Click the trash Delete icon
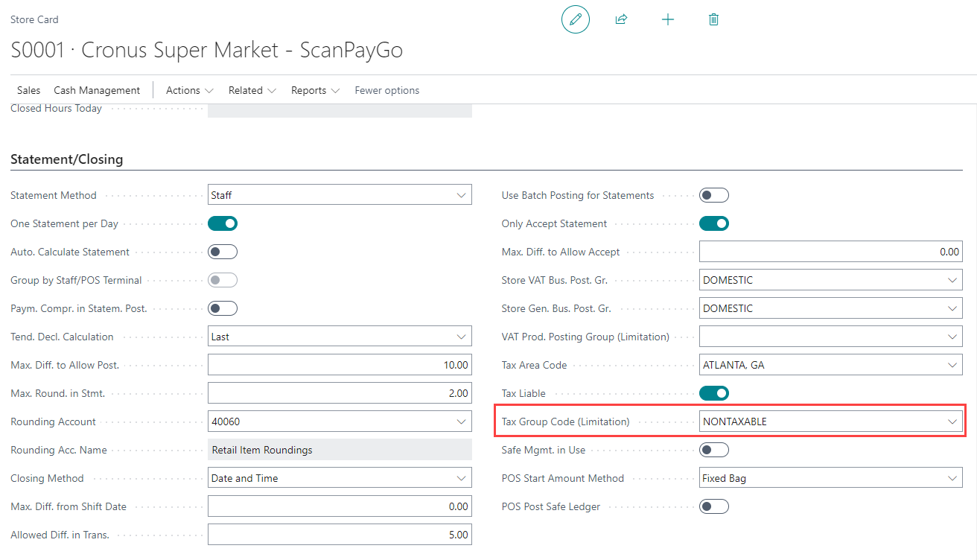This screenshot has width=977, height=560. tap(713, 19)
